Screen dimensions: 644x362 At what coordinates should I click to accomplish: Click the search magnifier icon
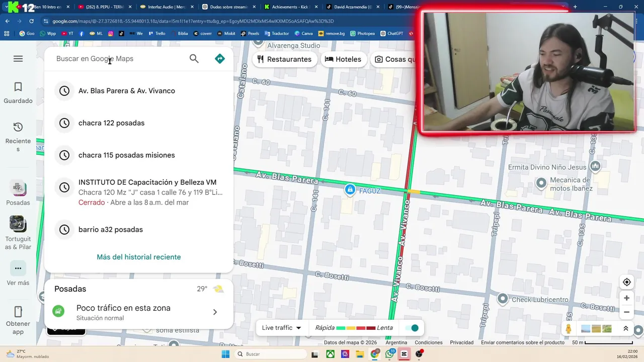[194, 59]
